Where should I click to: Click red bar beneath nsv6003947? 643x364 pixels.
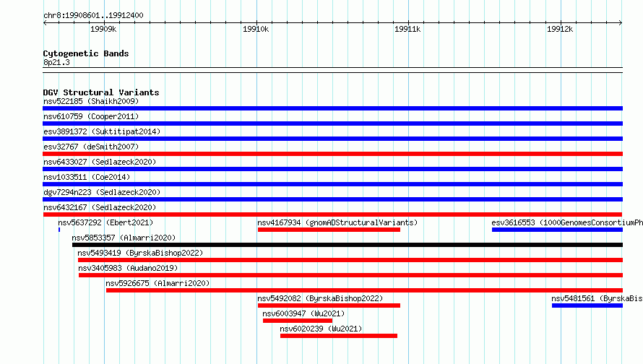pyautogui.click(x=298, y=321)
